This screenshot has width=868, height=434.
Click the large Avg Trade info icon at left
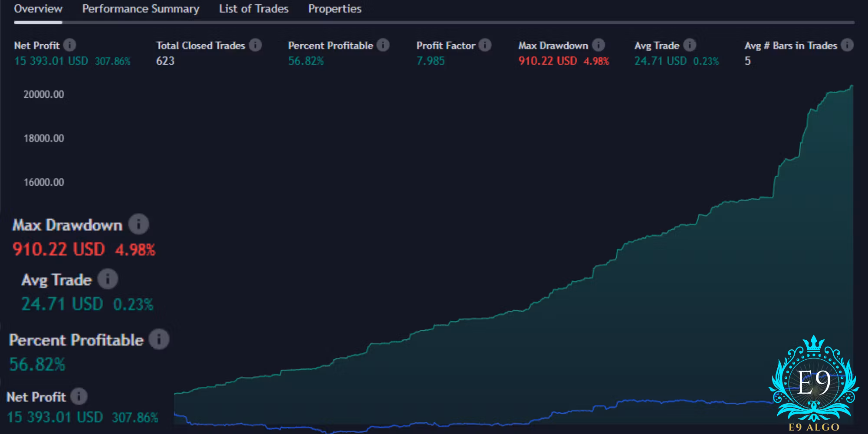[x=108, y=279]
